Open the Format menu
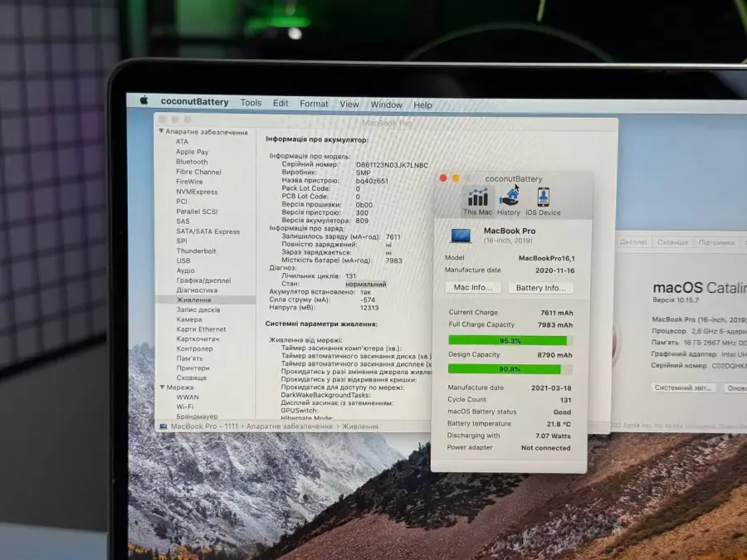 pyautogui.click(x=314, y=103)
